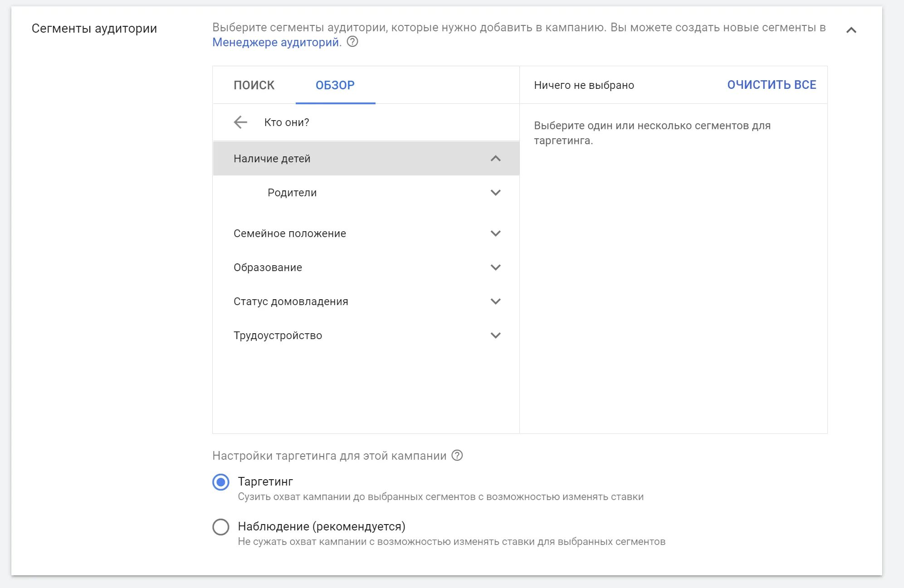
Task: Switch to the ОБЗОР tab
Action: pyautogui.click(x=335, y=85)
